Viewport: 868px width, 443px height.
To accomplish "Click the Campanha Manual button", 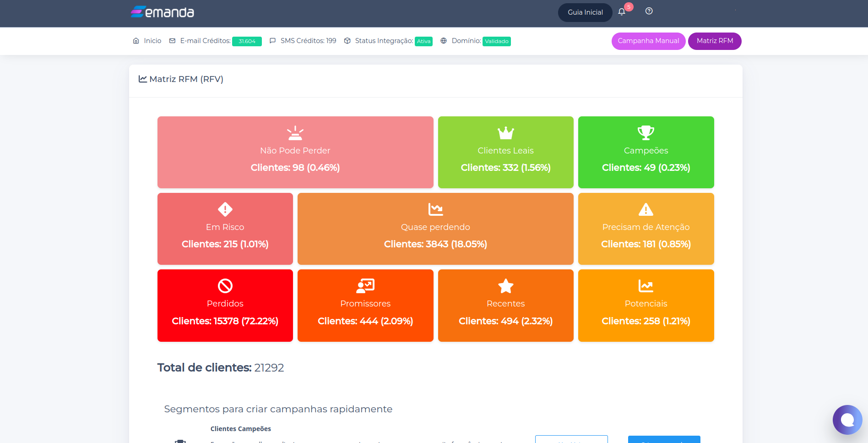I will 648,41.
